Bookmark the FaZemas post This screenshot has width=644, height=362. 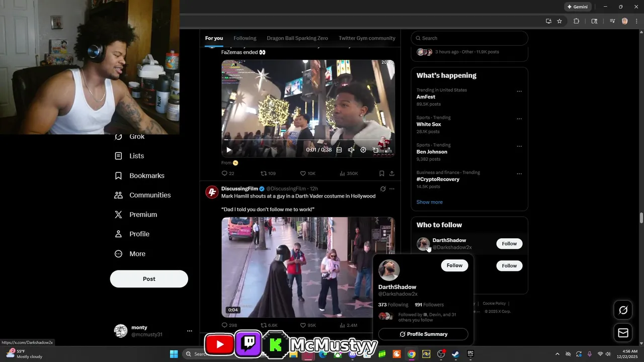click(x=382, y=173)
